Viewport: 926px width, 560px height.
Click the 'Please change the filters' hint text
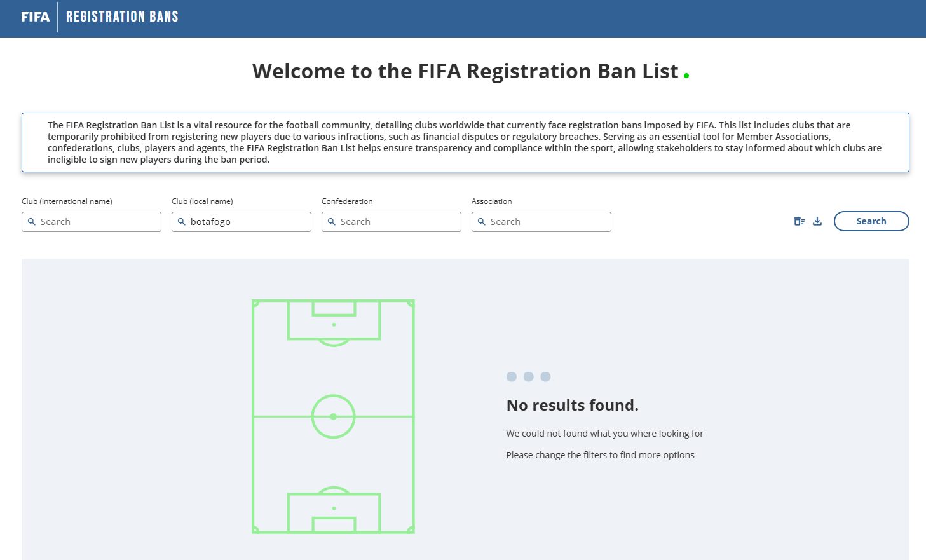pyautogui.click(x=601, y=455)
